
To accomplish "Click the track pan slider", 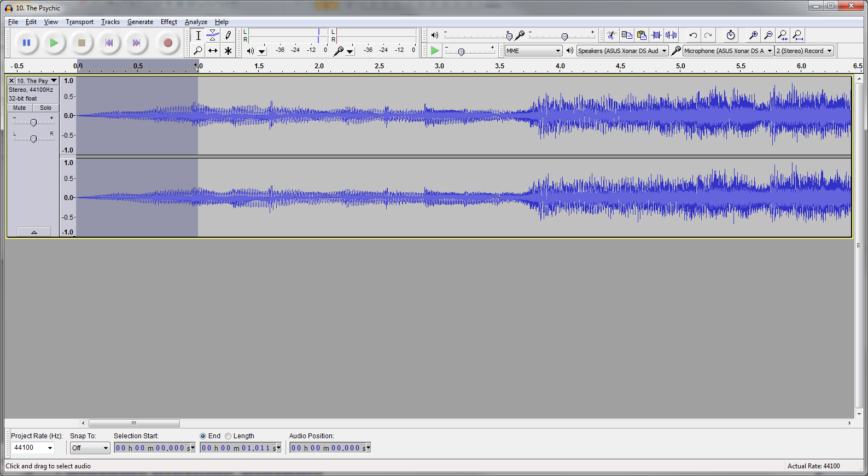I will click(x=33, y=139).
